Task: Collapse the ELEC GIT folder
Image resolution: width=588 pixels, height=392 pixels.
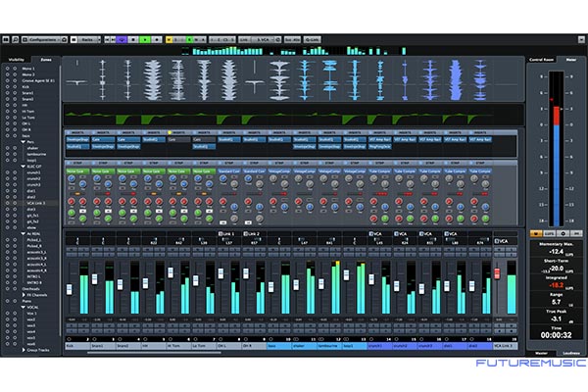Action: 23,167
